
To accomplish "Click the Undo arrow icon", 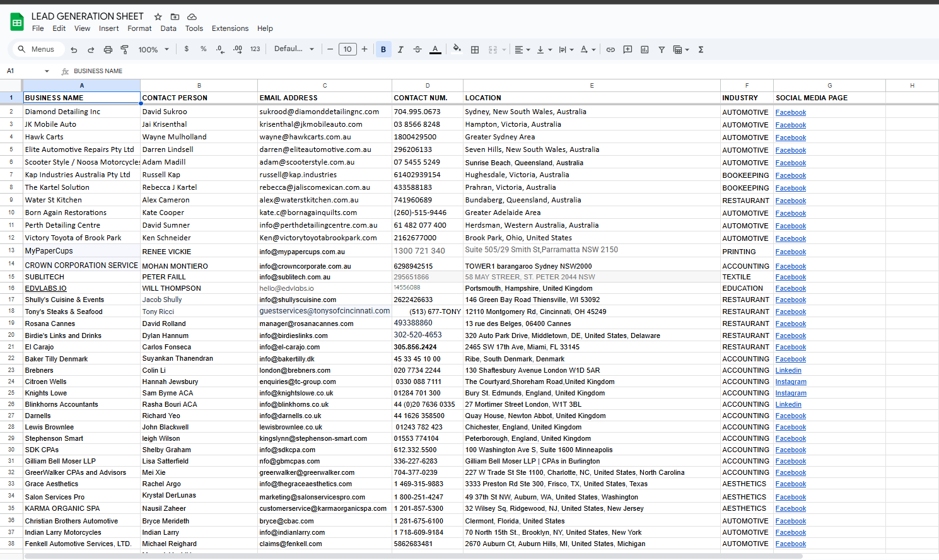I will tap(74, 49).
